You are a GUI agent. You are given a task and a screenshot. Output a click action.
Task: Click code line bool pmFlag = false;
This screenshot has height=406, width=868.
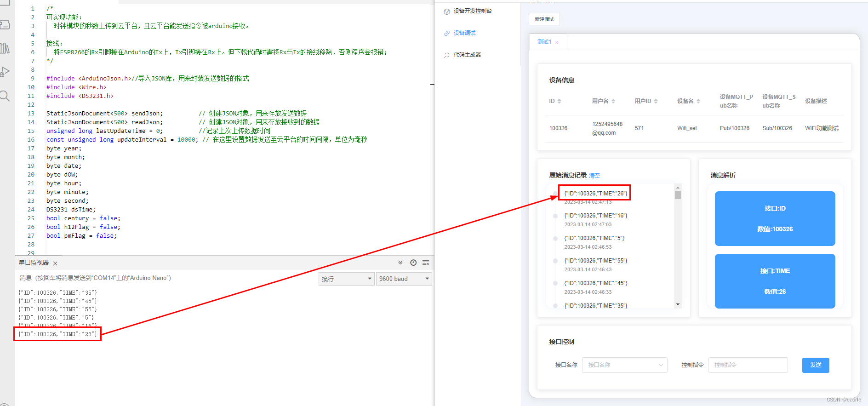(81, 236)
